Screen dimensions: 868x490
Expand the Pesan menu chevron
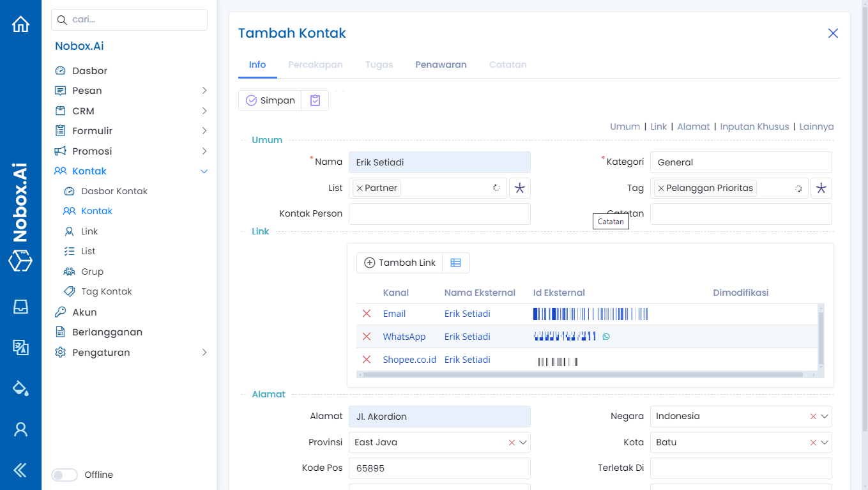click(x=205, y=90)
